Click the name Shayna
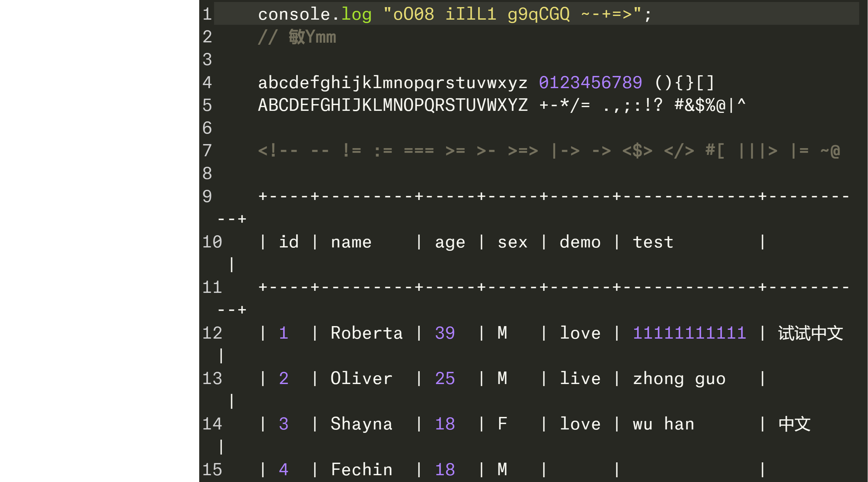Image resolution: width=868 pixels, height=482 pixels. click(361, 424)
